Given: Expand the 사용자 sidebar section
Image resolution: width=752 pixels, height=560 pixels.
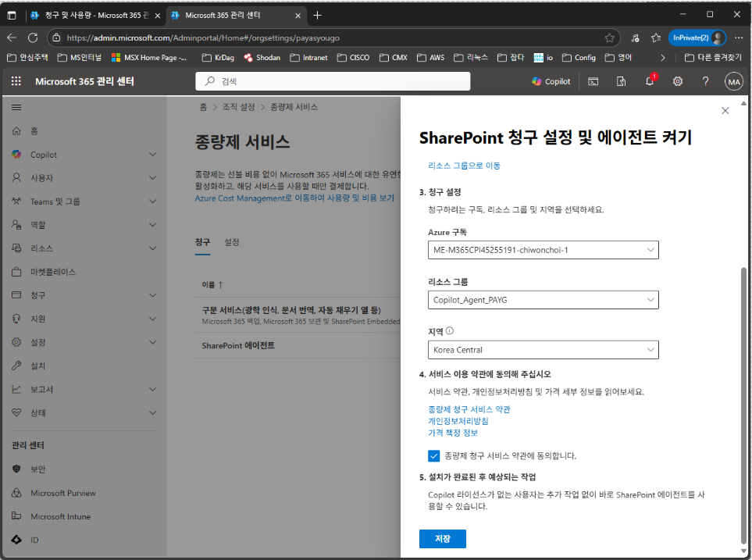Looking at the screenshot, I should point(152,178).
